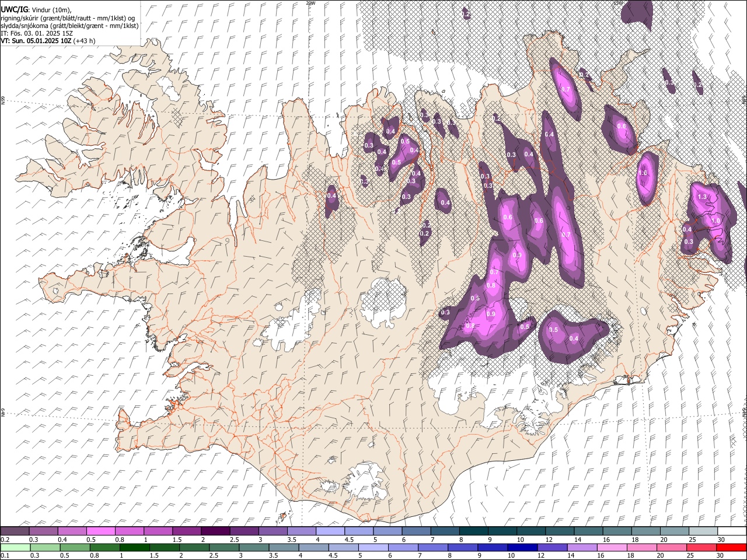Click the darkest green lower swatch between 1 and 1.5
Screen dimensions: 747x560
click(x=134, y=548)
